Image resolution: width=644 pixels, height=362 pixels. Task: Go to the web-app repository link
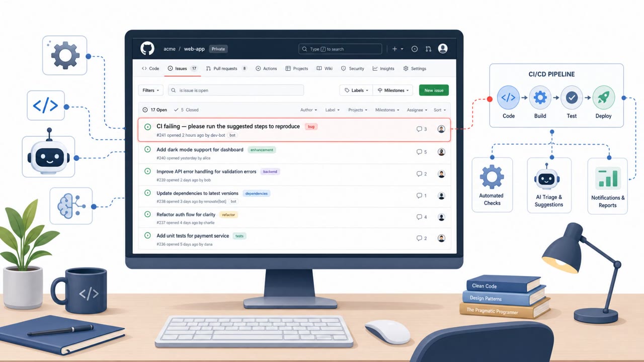[x=194, y=49]
